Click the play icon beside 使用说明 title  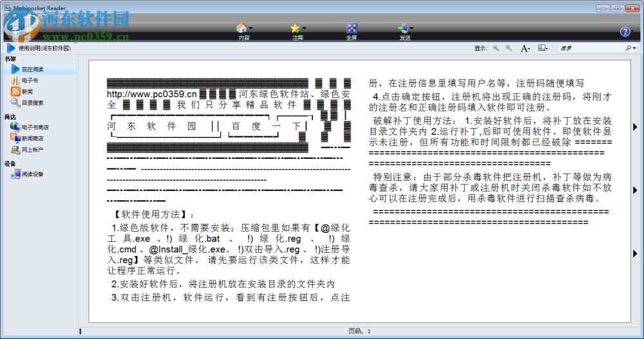pos(11,48)
